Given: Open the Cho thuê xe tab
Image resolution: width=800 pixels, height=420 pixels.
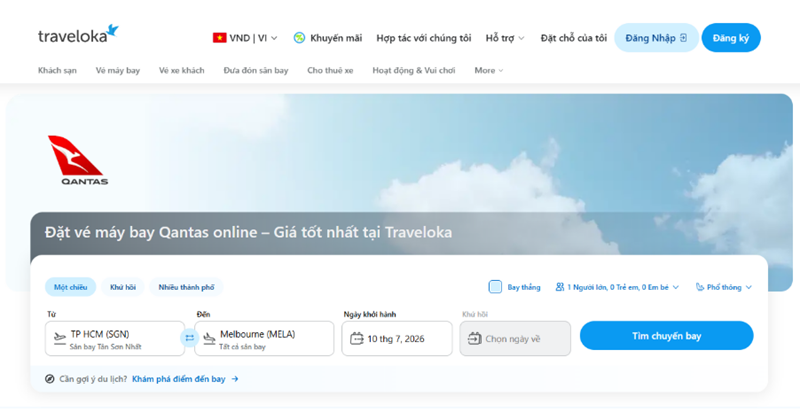Looking at the screenshot, I should (x=330, y=70).
